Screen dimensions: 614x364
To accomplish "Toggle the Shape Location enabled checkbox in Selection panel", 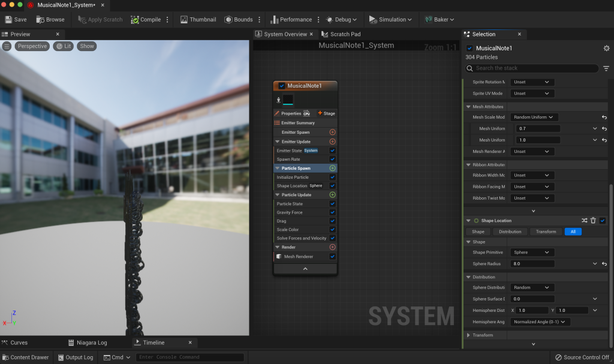I will click(x=603, y=221).
